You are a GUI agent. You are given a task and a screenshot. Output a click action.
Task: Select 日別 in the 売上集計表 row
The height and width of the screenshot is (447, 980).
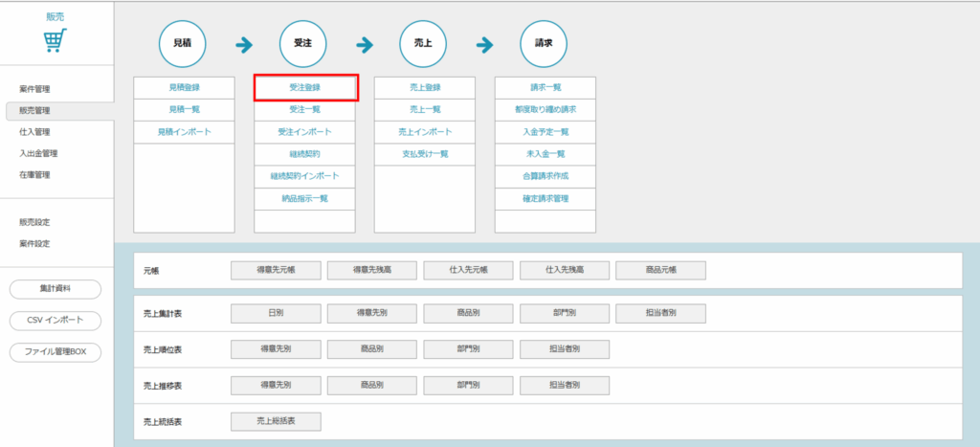[x=276, y=314]
